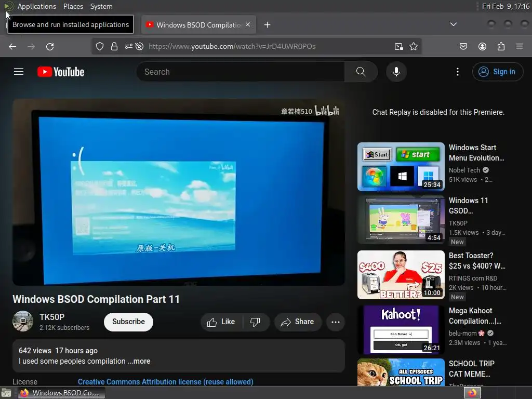Open the tracking protection shield icon
The width and height of the screenshot is (532, 399).
(x=99, y=46)
